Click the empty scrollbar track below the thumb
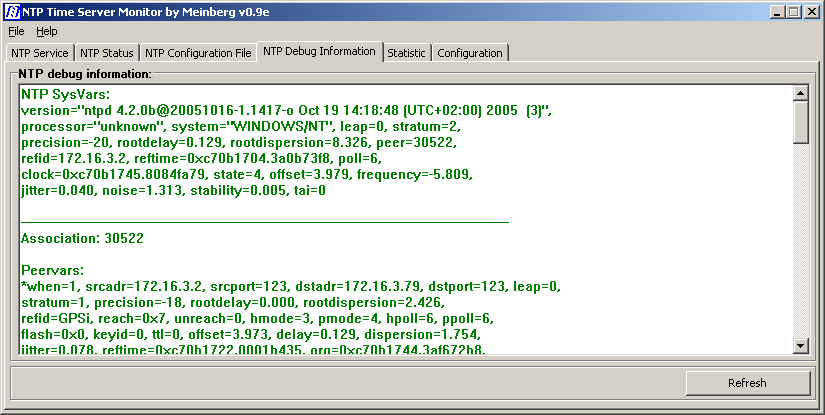 (800, 240)
